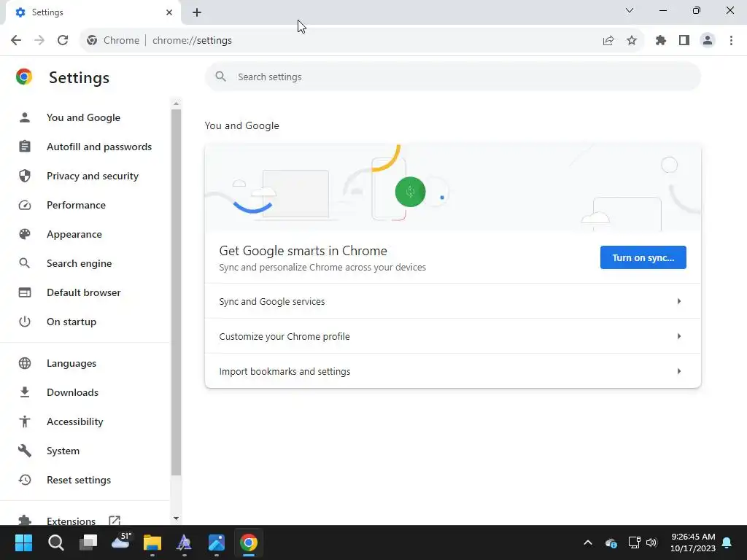Go back using the browser back arrow
This screenshot has height=560, width=747.
pos(16,41)
